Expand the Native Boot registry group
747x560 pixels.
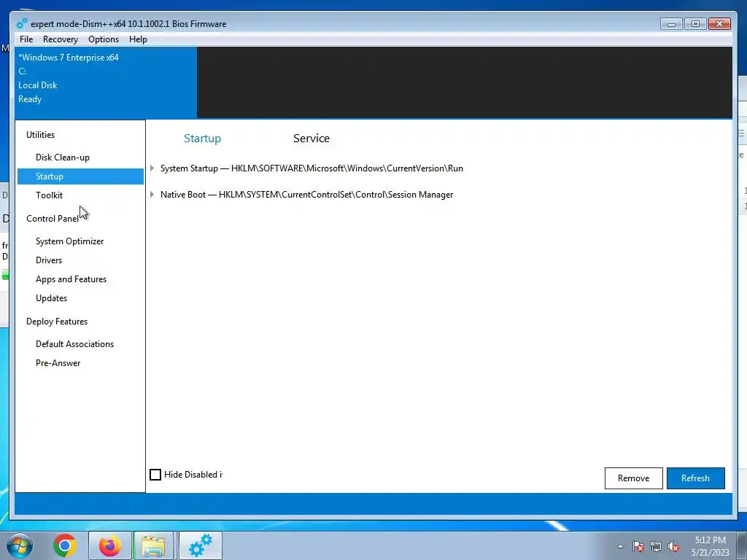pyautogui.click(x=152, y=194)
